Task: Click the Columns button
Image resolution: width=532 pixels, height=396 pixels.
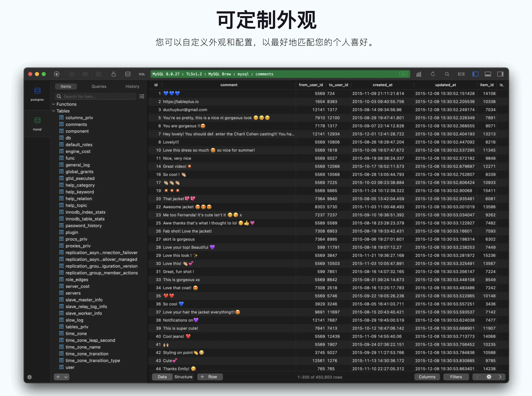Action: (x=427, y=377)
